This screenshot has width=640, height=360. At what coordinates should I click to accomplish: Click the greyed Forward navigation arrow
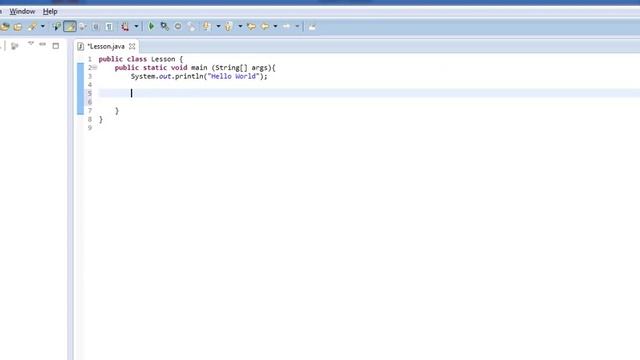pos(287,27)
